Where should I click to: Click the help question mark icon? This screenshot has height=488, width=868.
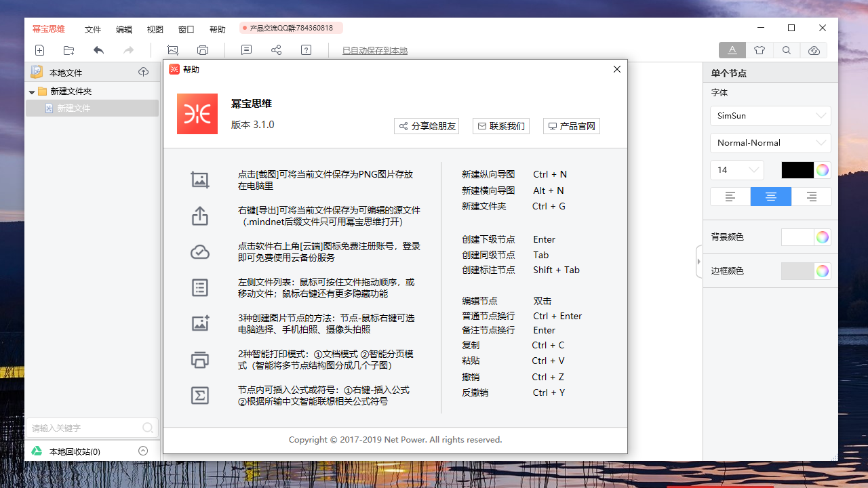click(x=306, y=50)
